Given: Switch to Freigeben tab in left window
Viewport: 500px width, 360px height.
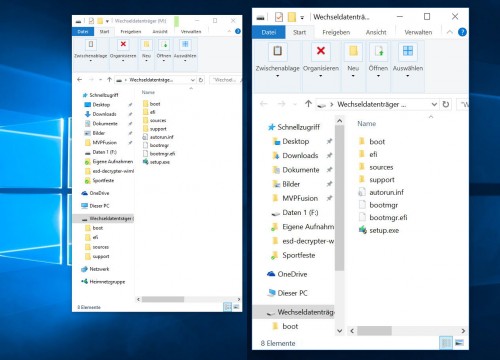Looking at the screenshot, I should pos(131,32).
